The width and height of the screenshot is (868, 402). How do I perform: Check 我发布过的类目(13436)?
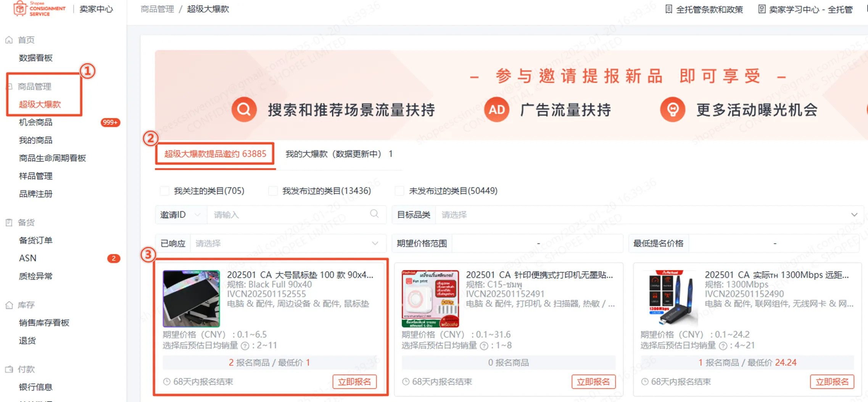273,191
